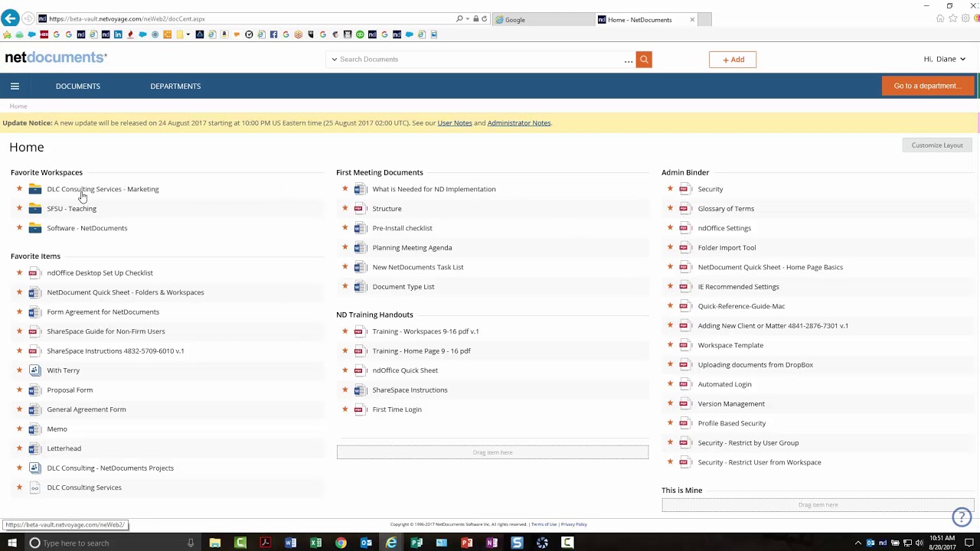This screenshot has width=980, height=551.
Task: Click the link icon beside DLC Consulting Services
Action: [x=34, y=487]
